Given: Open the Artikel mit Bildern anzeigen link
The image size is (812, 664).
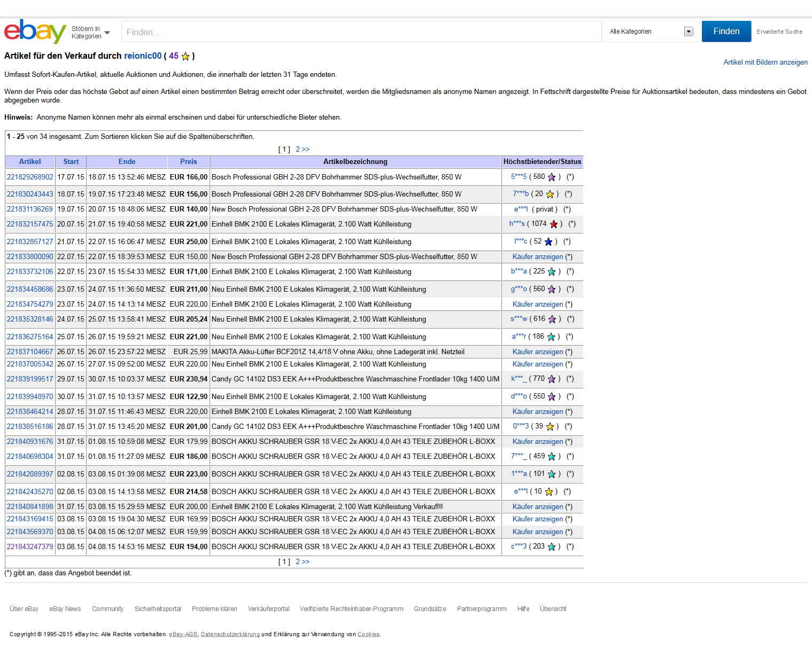Looking at the screenshot, I should click(x=765, y=63).
